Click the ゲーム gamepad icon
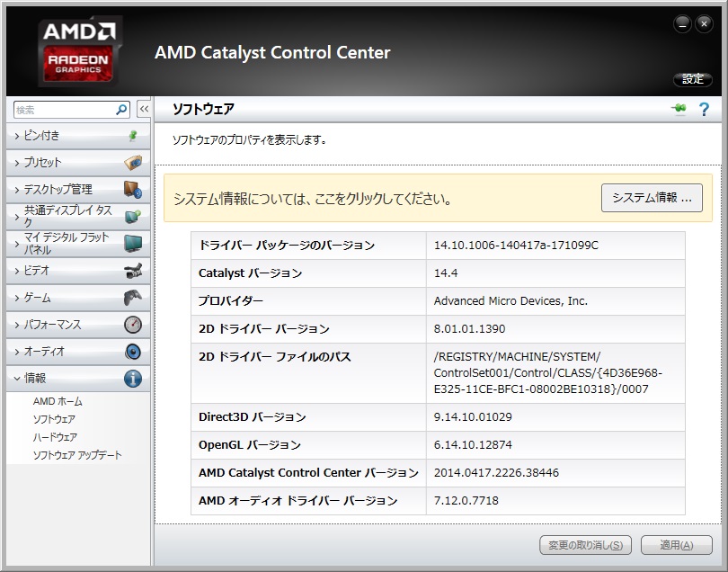Screen dimensions: 728x572 tap(133, 298)
